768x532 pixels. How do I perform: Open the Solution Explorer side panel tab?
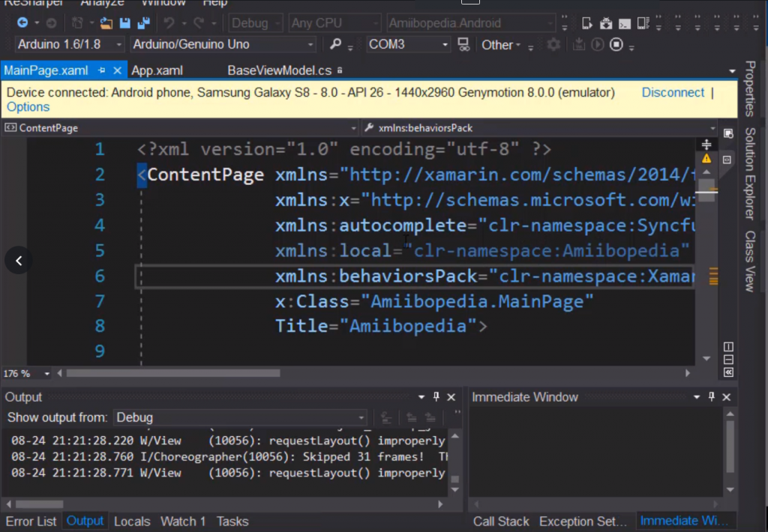[x=750, y=173]
